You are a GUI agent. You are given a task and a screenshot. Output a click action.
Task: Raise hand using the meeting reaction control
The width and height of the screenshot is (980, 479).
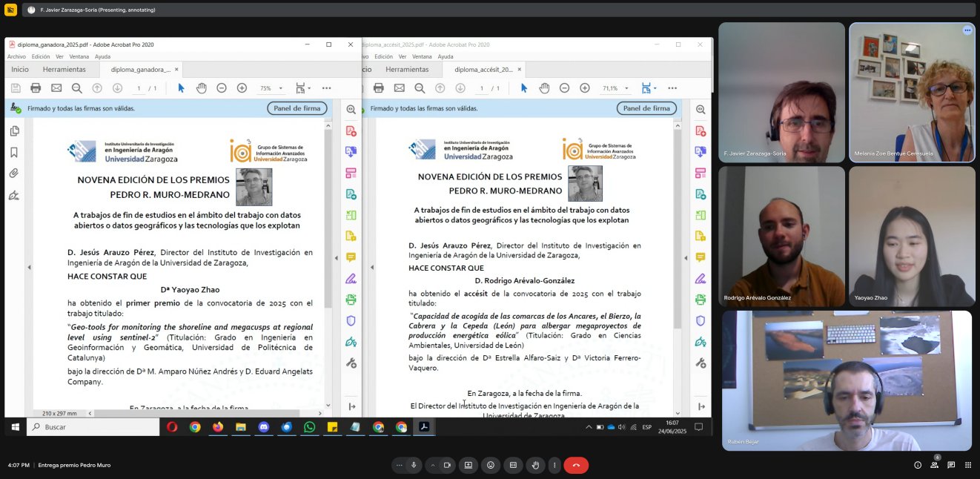point(535,465)
